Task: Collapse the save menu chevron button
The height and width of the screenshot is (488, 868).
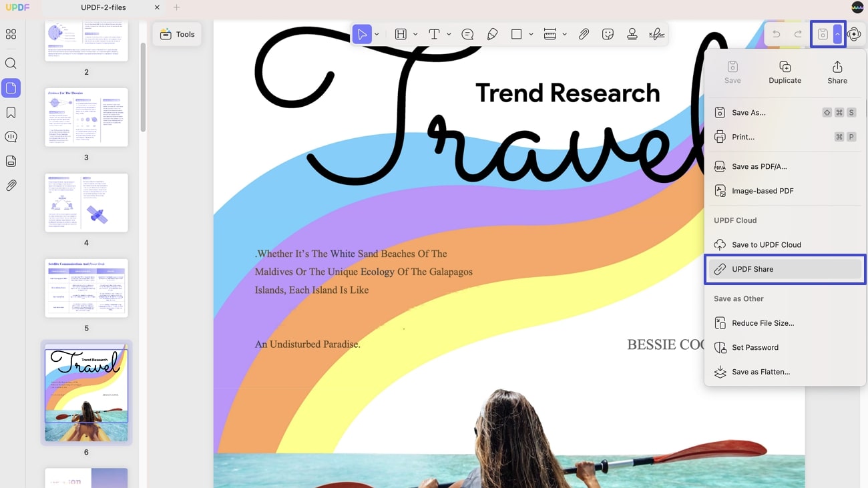Action: (x=837, y=34)
